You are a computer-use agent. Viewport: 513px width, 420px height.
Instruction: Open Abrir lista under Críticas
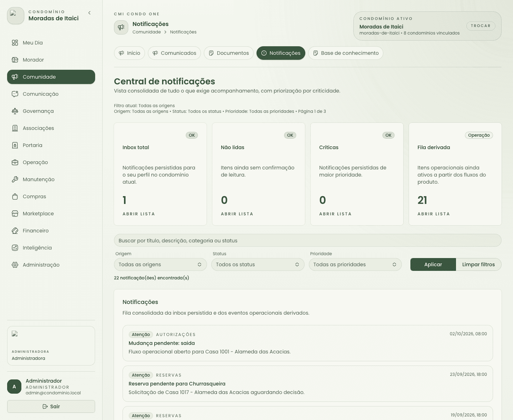pyautogui.click(x=335, y=214)
